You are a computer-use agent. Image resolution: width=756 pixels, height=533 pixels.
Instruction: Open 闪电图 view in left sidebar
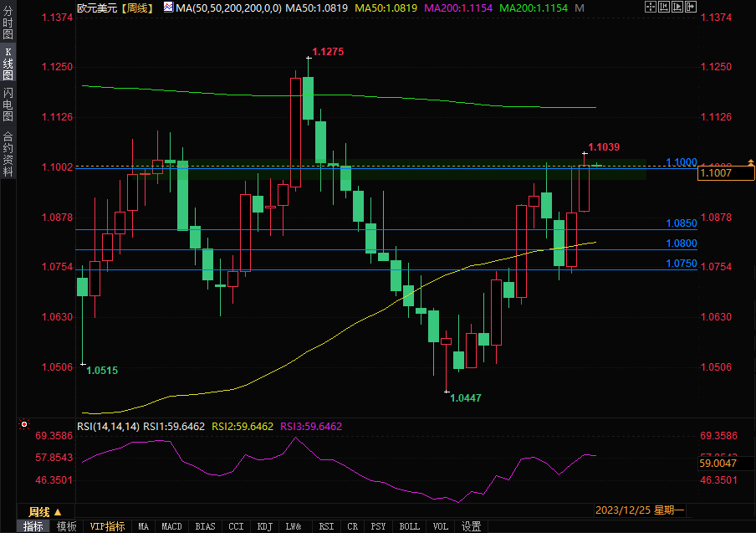point(8,105)
